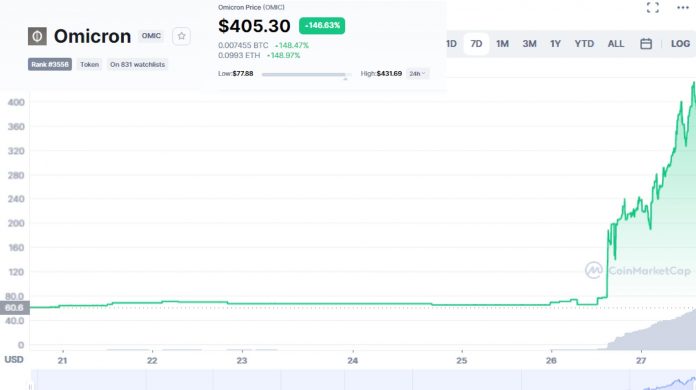
Task: Switch to the 3M chart range
Action: [x=529, y=44]
